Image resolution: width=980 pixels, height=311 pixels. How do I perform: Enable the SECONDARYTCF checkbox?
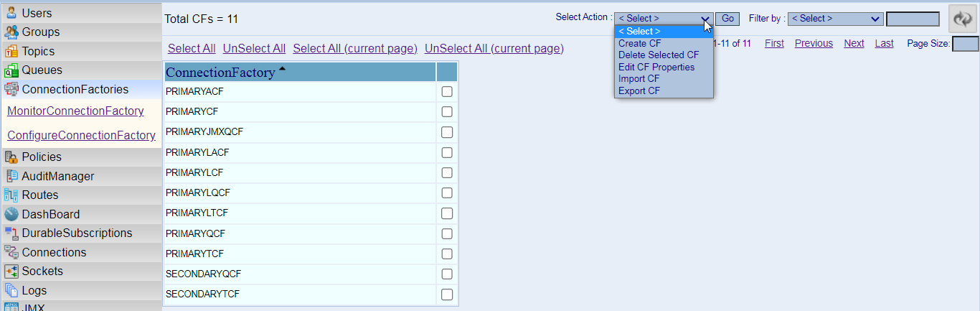pos(447,294)
